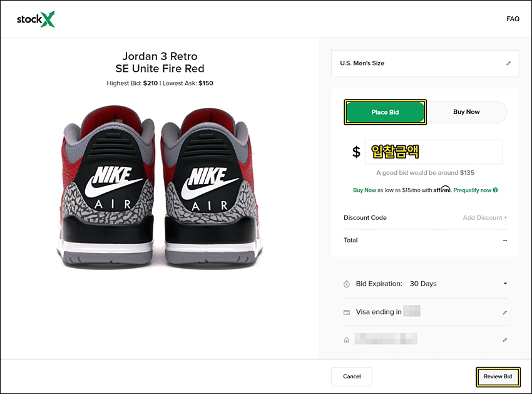Click the Prequalify help question-mark icon
This screenshot has width=532, height=394.
[495, 190]
